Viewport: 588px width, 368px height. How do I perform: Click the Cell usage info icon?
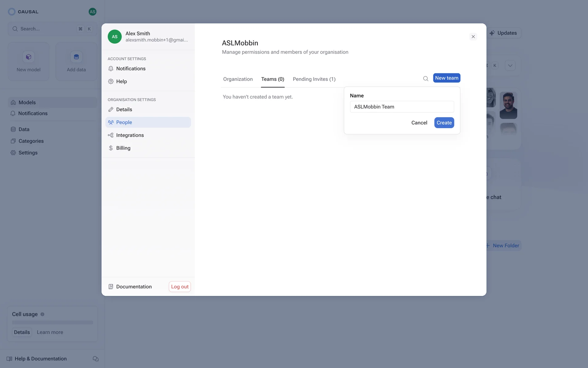pyautogui.click(x=43, y=314)
